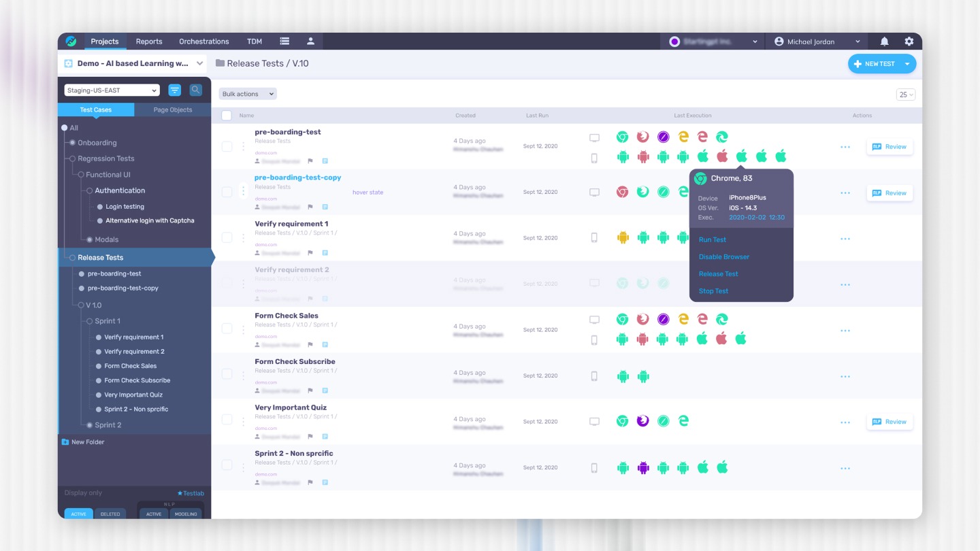Image resolution: width=980 pixels, height=551 pixels.
Task: Switch to the Reports tab
Action: click(x=149, y=41)
